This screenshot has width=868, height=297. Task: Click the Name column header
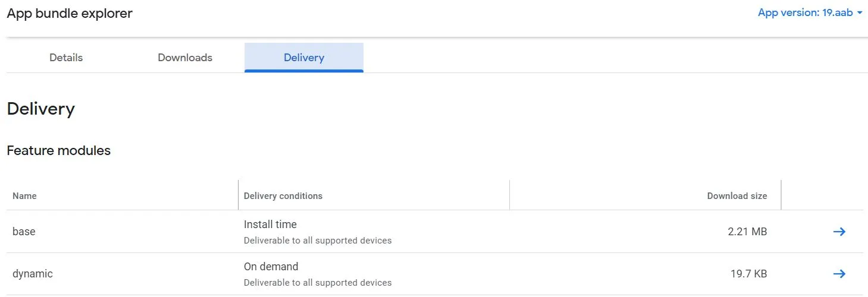(x=24, y=196)
